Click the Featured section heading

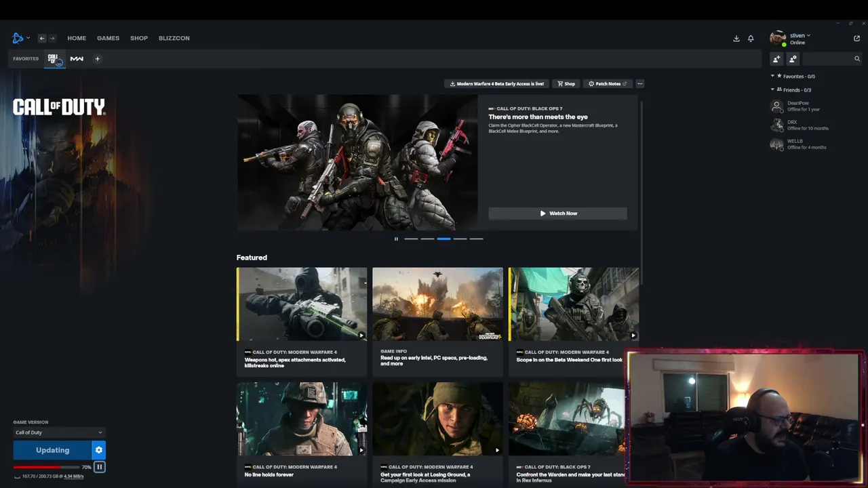pyautogui.click(x=252, y=258)
